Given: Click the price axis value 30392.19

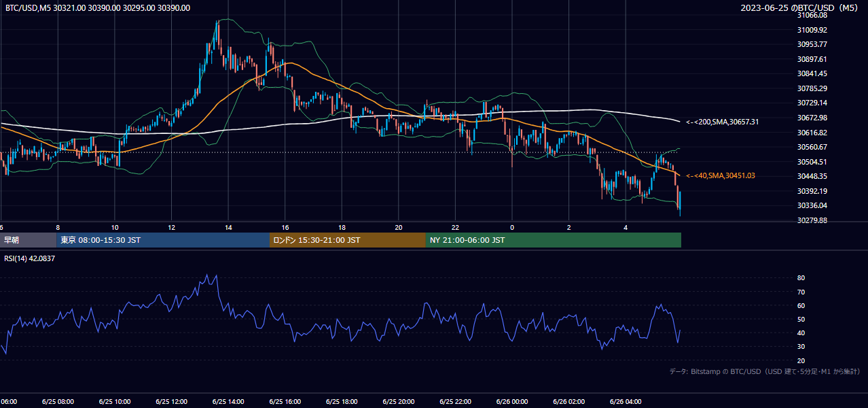Looking at the screenshot, I should click(x=812, y=191).
